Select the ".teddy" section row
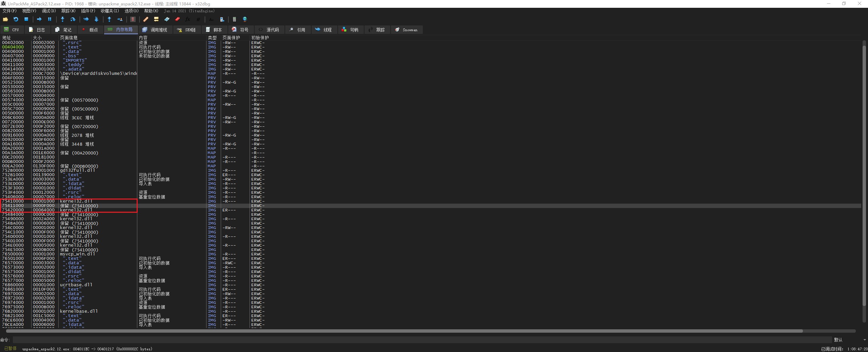 point(431,65)
